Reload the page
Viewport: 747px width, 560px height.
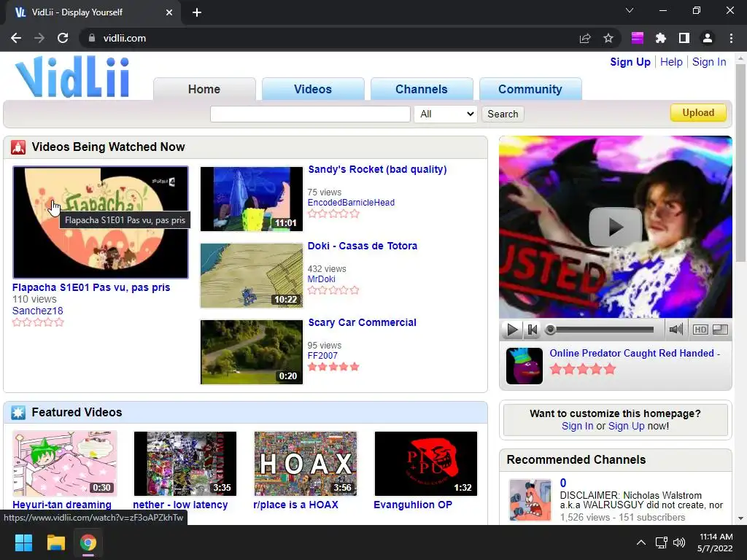coord(63,38)
